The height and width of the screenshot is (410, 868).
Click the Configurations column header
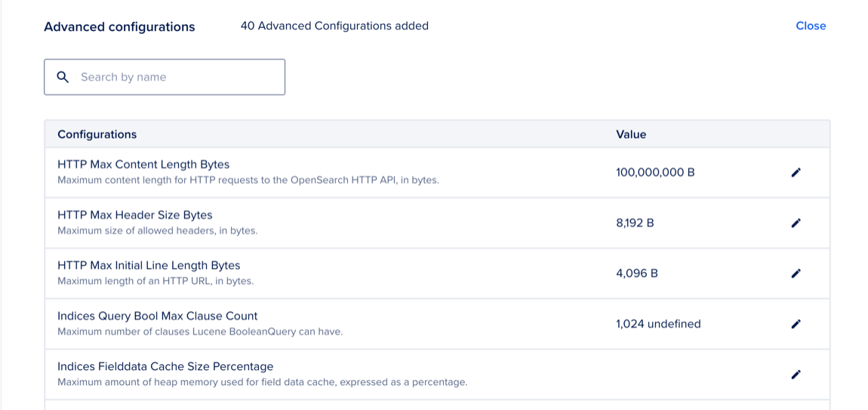pos(97,134)
